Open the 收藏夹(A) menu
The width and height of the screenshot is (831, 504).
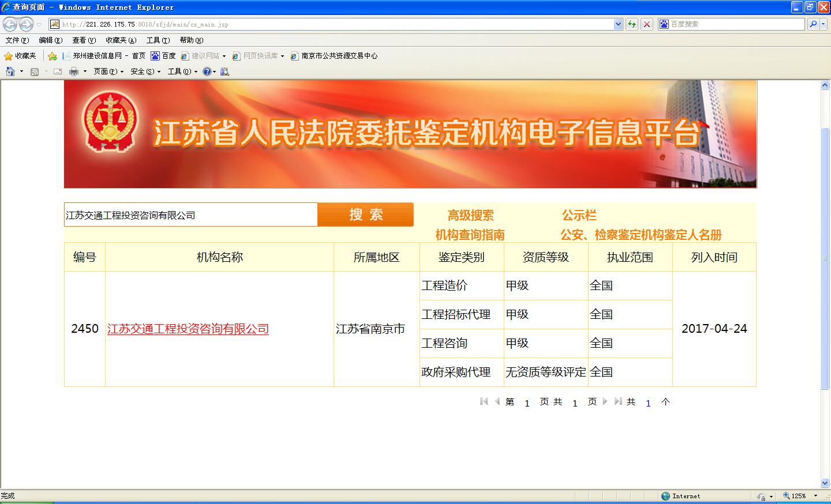coord(121,40)
